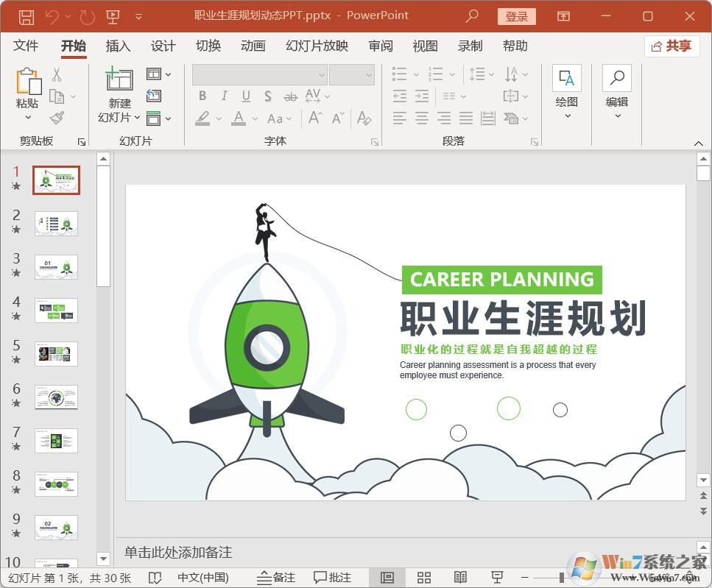712x588 pixels.
Task: Switch to Slide Sorter view icon
Action: 424,577
